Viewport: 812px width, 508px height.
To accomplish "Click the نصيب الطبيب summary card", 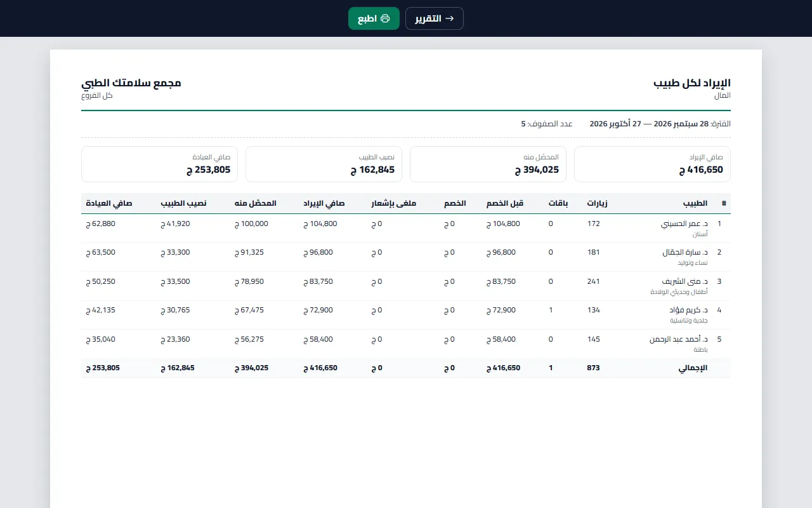I will (324, 164).
